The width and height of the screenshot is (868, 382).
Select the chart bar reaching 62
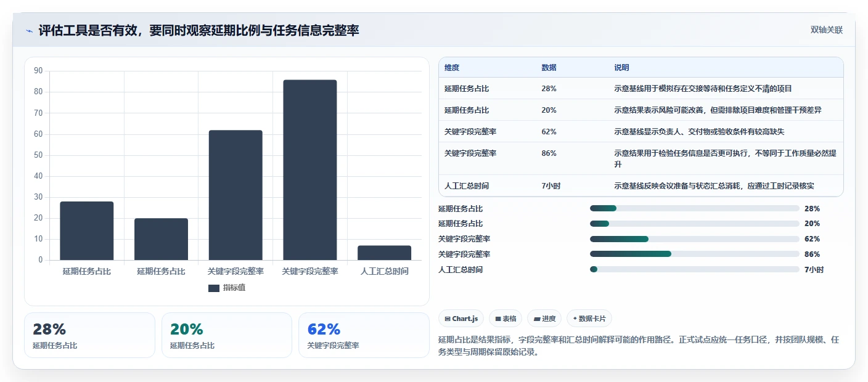click(x=235, y=195)
